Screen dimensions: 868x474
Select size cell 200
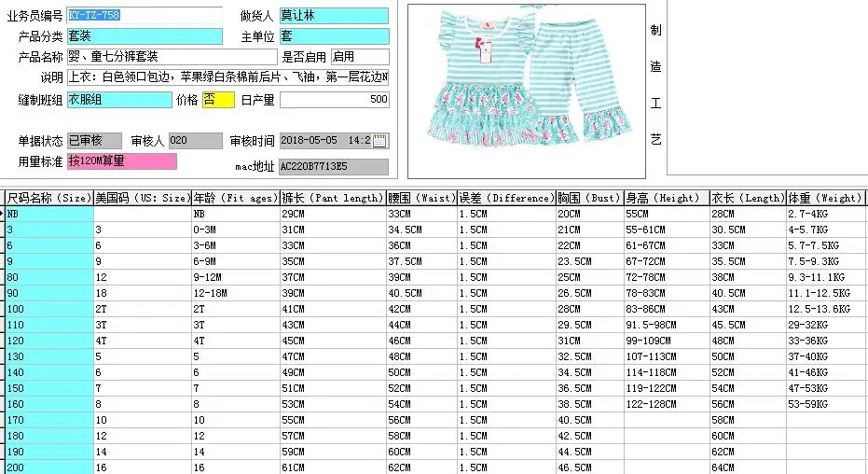(49, 467)
